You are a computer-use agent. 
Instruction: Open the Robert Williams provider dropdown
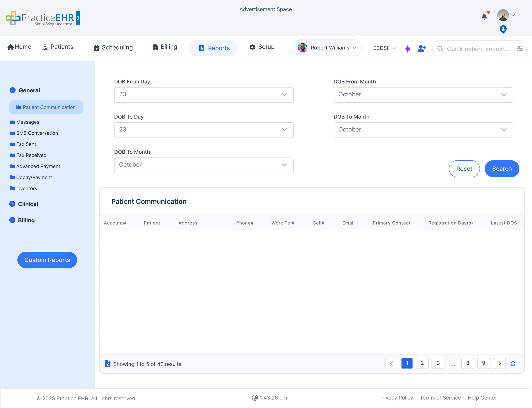[x=327, y=48]
